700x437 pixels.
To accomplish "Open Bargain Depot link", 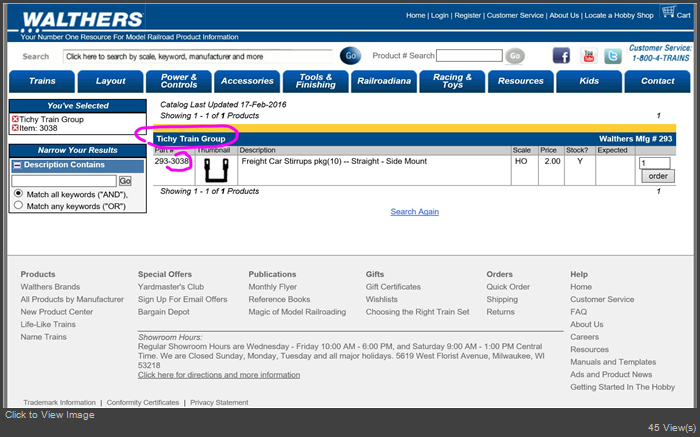I will 163,312.
